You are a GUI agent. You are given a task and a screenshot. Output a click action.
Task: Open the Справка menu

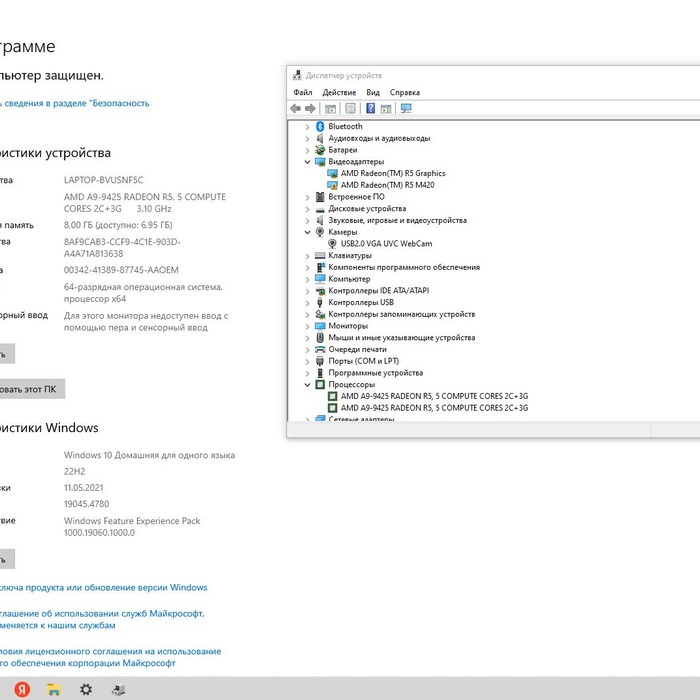404,92
